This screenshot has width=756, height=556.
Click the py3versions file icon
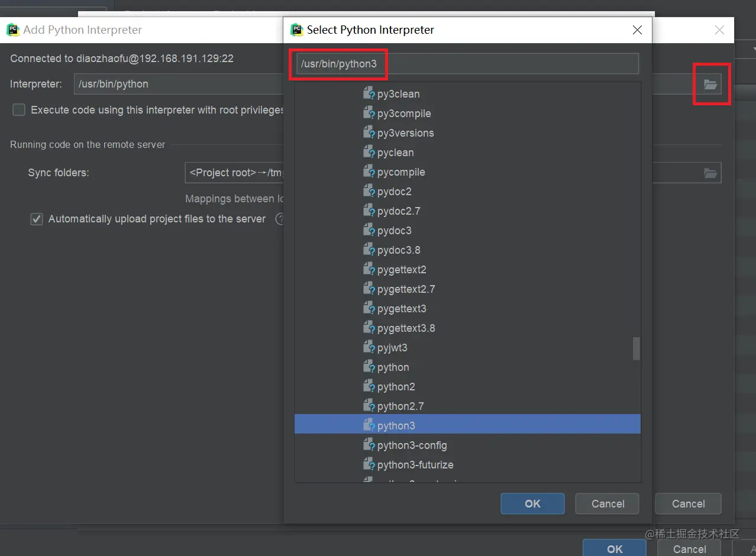coord(369,132)
